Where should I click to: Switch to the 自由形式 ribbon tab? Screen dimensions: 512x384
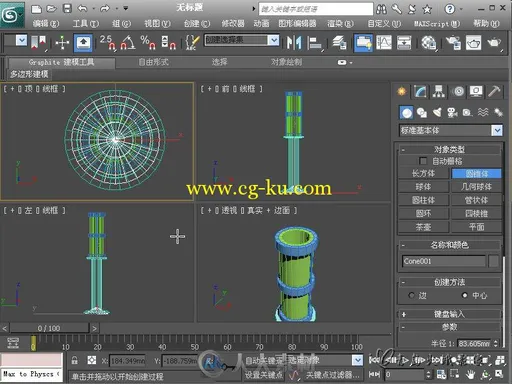click(x=153, y=62)
